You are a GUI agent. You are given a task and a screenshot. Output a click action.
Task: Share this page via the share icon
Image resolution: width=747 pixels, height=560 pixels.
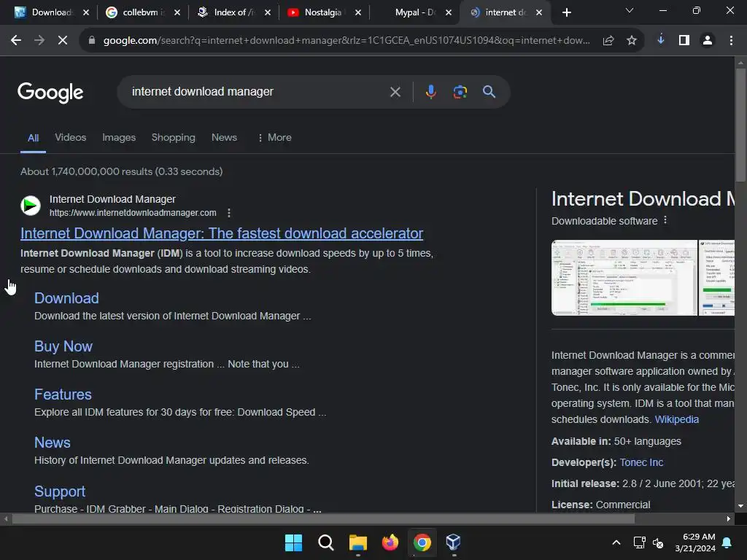608,41
